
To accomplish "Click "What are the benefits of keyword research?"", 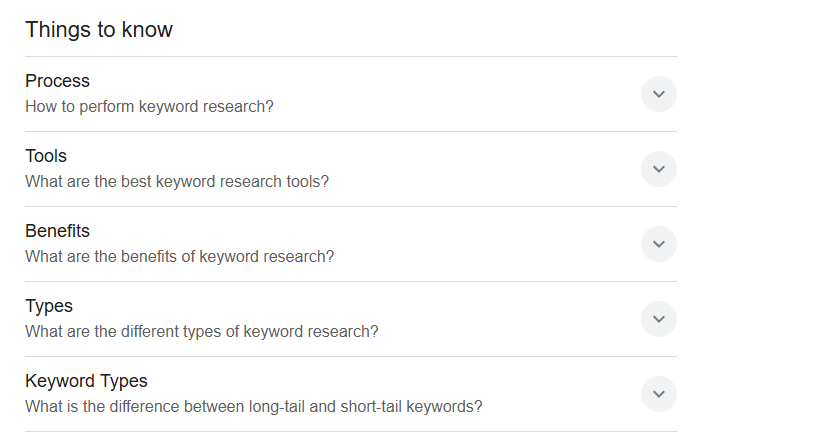I will pyautogui.click(x=179, y=257).
